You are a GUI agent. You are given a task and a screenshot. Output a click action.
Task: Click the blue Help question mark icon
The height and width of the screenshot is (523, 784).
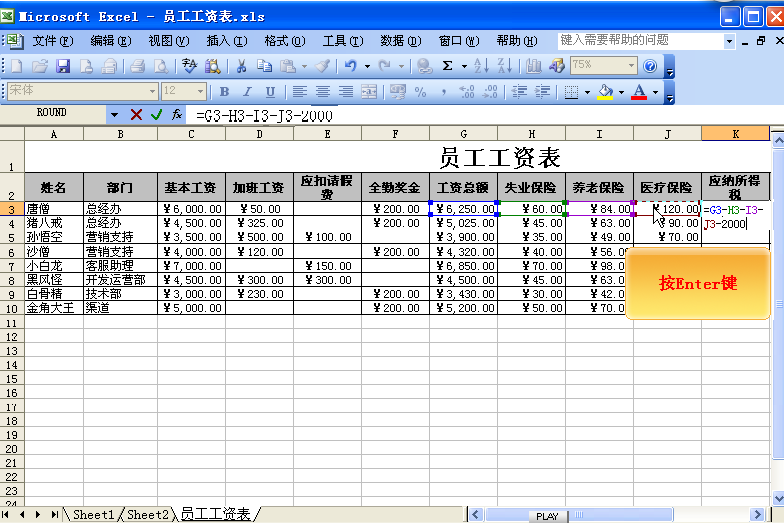click(650, 66)
